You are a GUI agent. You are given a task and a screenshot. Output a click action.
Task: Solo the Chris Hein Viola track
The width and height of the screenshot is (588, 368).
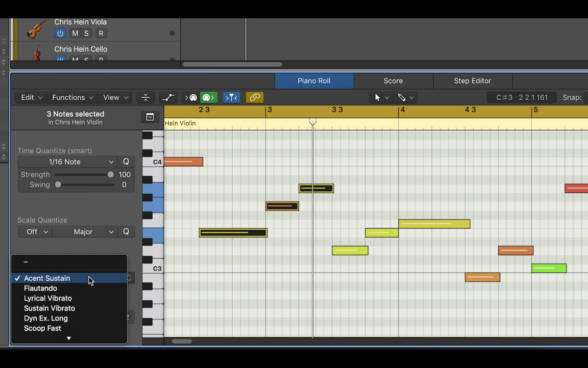pos(86,33)
